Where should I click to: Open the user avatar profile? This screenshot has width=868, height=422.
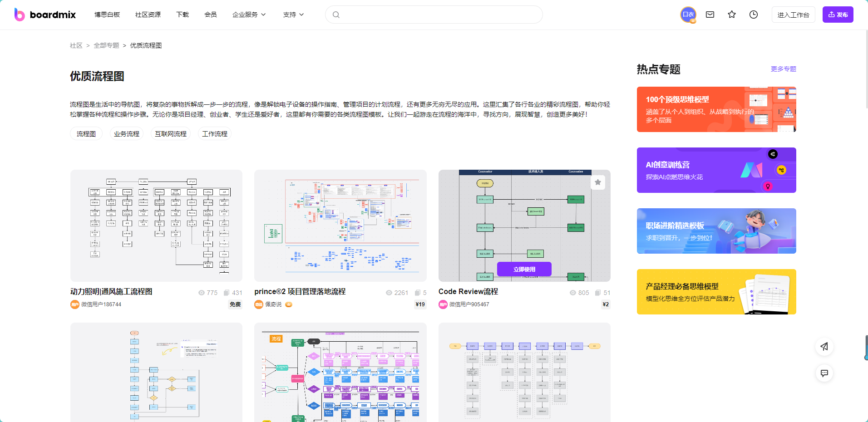688,15
